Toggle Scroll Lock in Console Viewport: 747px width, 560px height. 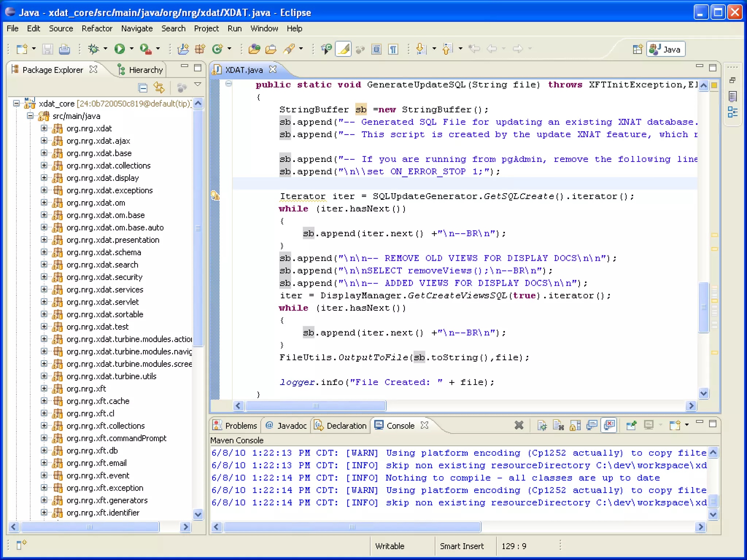coord(575,425)
